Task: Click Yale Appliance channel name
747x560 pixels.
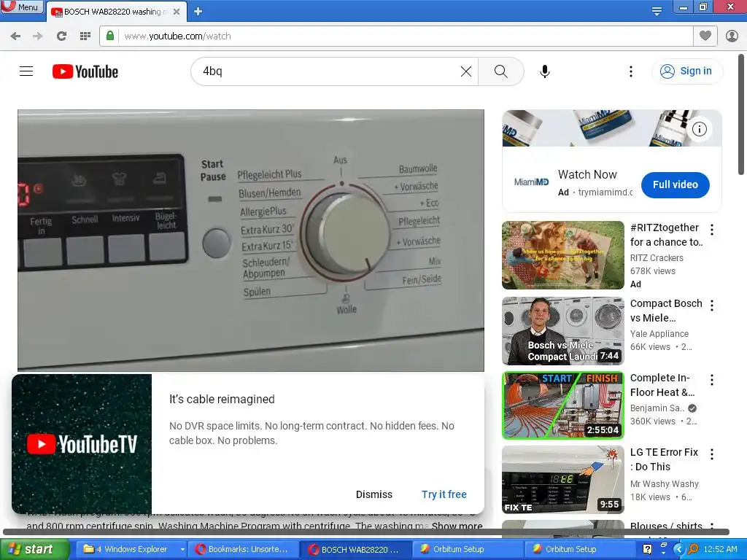Action: click(x=659, y=334)
